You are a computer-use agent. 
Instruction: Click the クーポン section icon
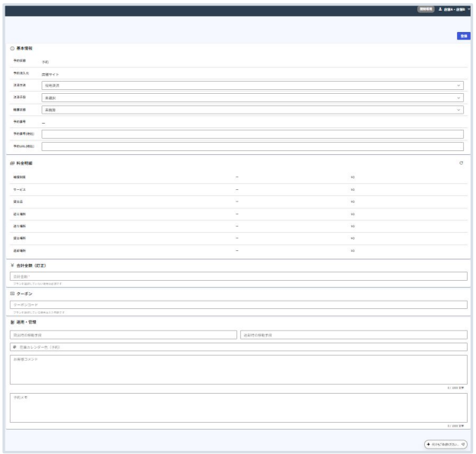[12, 294]
